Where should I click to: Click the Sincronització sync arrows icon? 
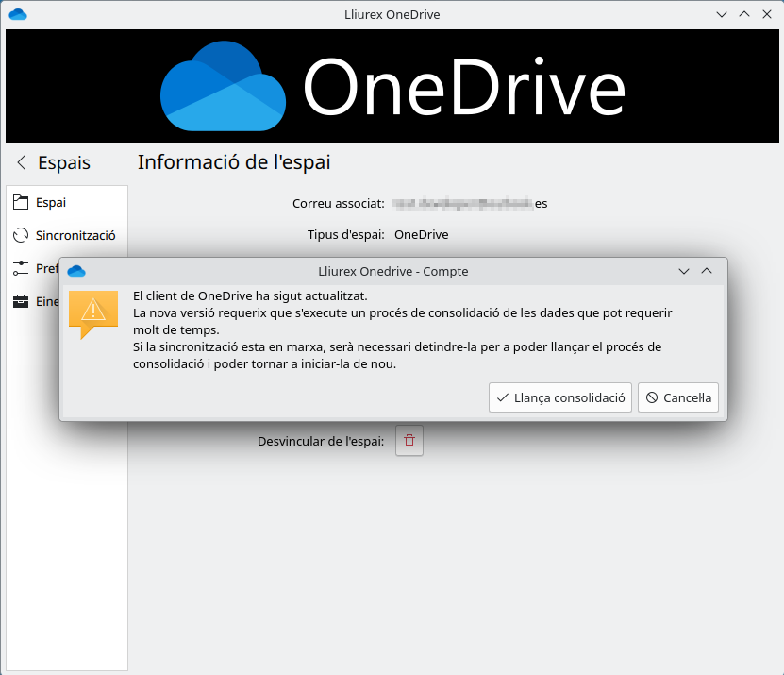pyautogui.click(x=21, y=235)
